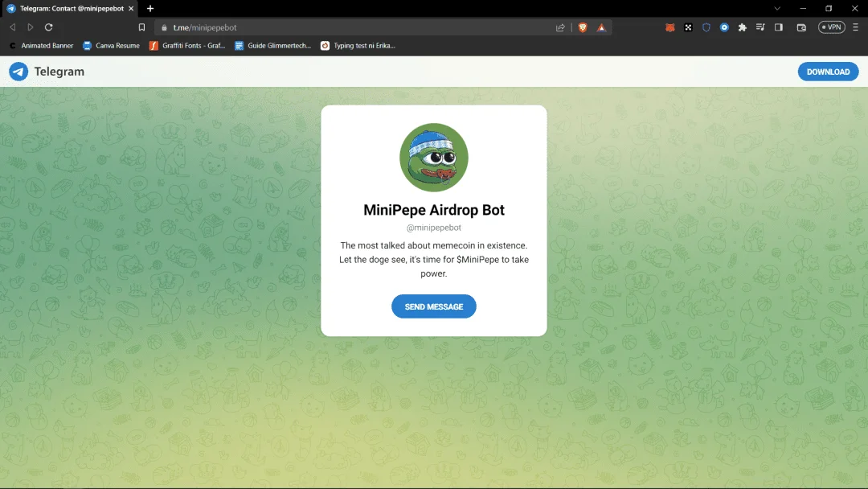
Task: Open Canva Resume bookmark
Action: coord(111,45)
